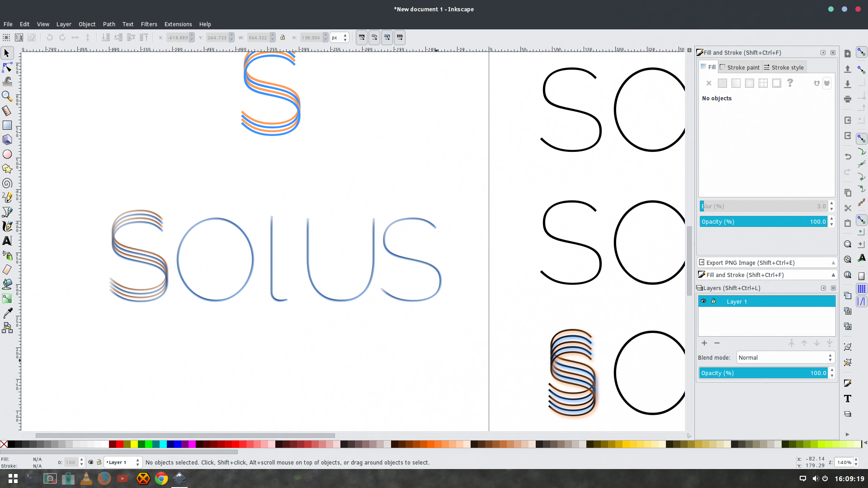Open the Text and Font dialog icon
Viewport: 868px width, 488px height.
[x=848, y=399]
